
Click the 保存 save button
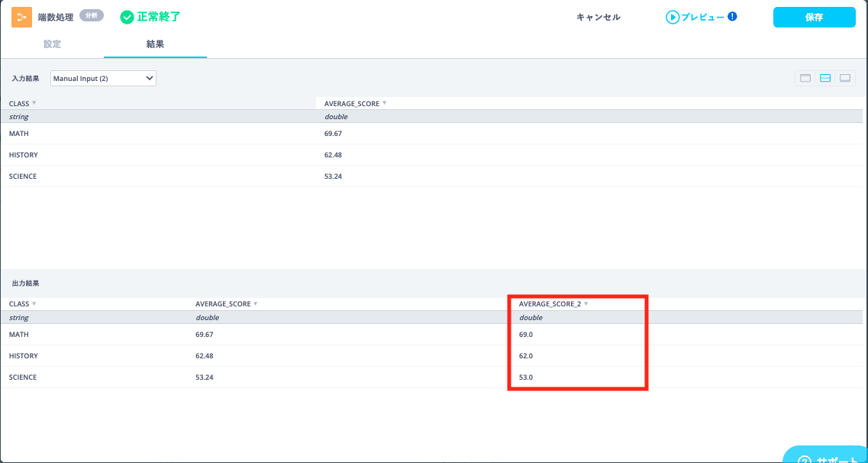pos(814,17)
